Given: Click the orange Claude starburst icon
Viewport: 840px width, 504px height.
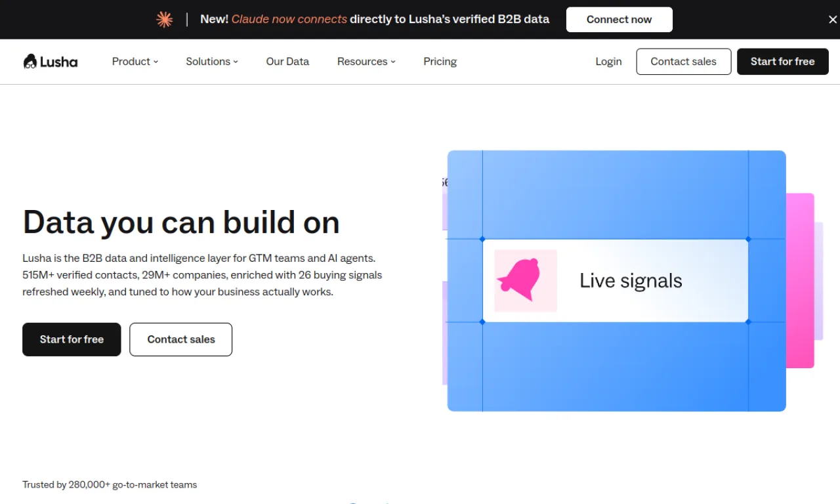Looking at the screenshot, I should (164, 20).
